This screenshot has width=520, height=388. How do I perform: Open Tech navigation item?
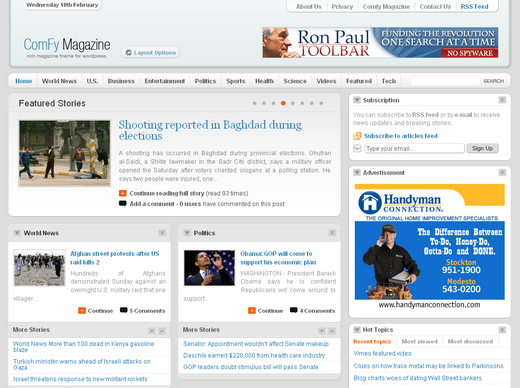(x=389, y=81)
